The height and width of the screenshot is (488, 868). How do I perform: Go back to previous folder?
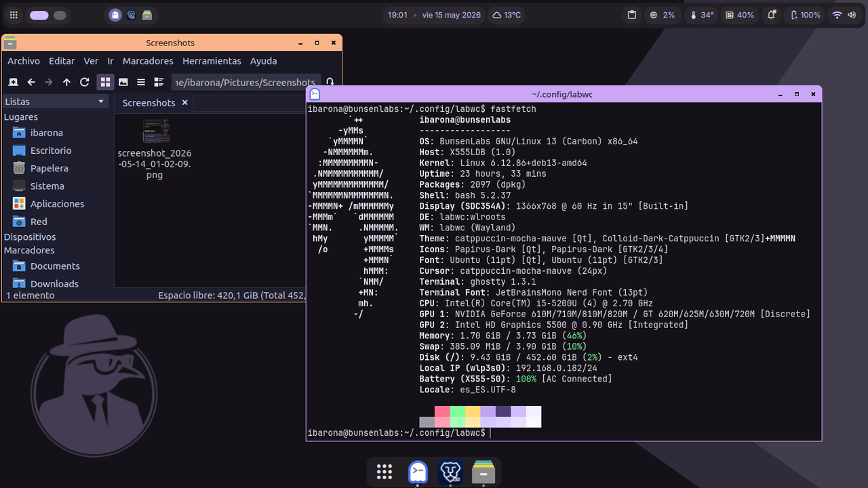click(31, 82)
